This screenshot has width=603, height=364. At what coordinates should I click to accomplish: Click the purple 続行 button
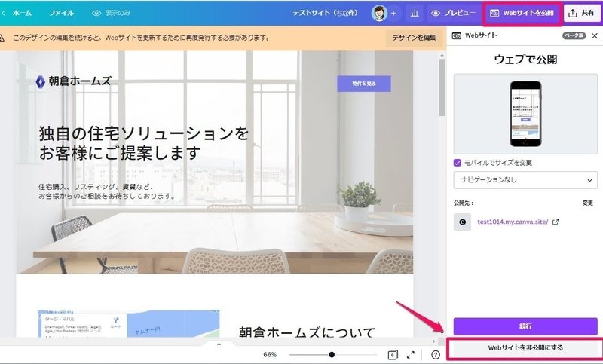tap(525, 326)
